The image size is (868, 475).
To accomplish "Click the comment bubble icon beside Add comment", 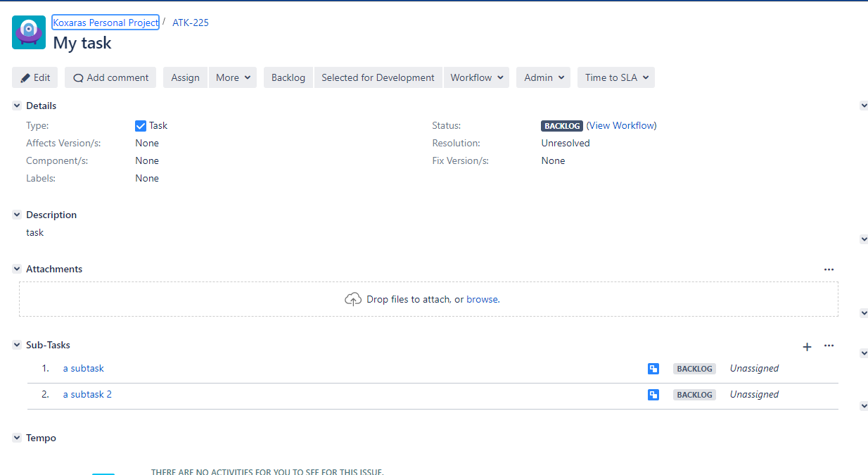I will (77, 77).
